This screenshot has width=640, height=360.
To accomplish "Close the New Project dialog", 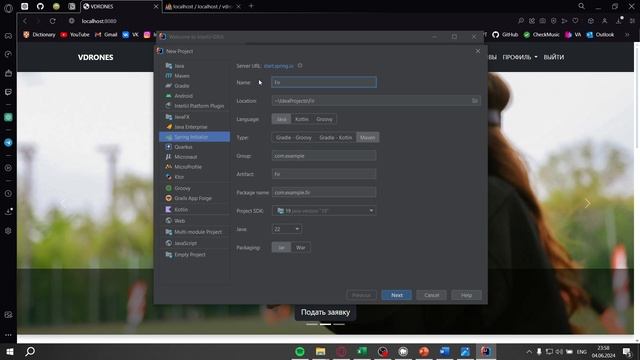I will 478,51.
